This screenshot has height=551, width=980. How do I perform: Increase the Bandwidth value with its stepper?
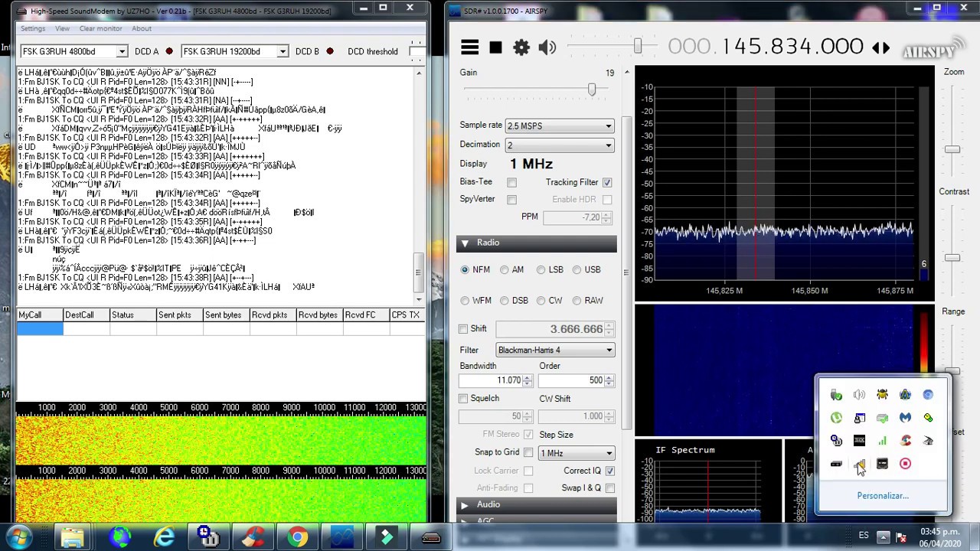coord(528,377)
